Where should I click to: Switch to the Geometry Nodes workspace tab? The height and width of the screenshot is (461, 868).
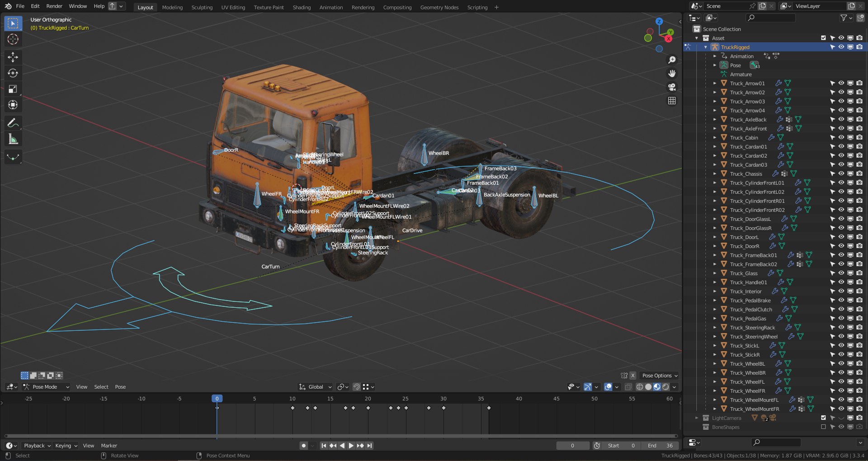pyautogui.click(x=439, y=7)
